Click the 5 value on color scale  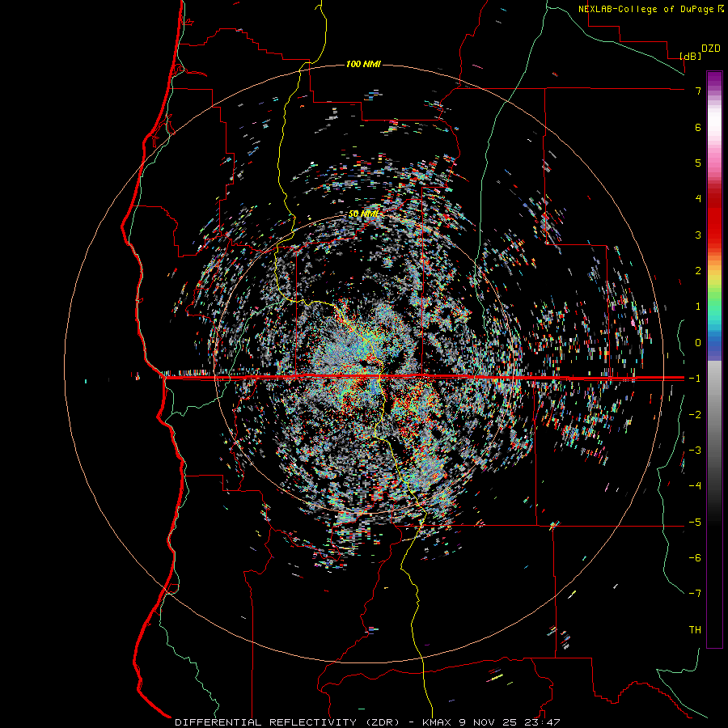coord(698,163)
